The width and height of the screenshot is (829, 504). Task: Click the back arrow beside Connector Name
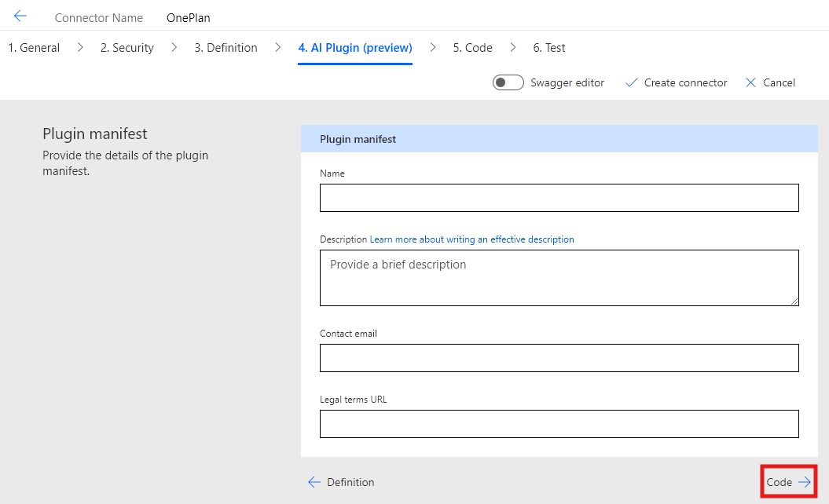[20, 16]
